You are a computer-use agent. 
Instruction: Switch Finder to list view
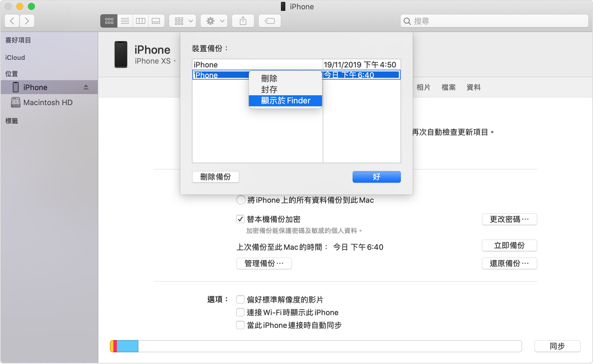pyautogui.click(x=125, y=21)
